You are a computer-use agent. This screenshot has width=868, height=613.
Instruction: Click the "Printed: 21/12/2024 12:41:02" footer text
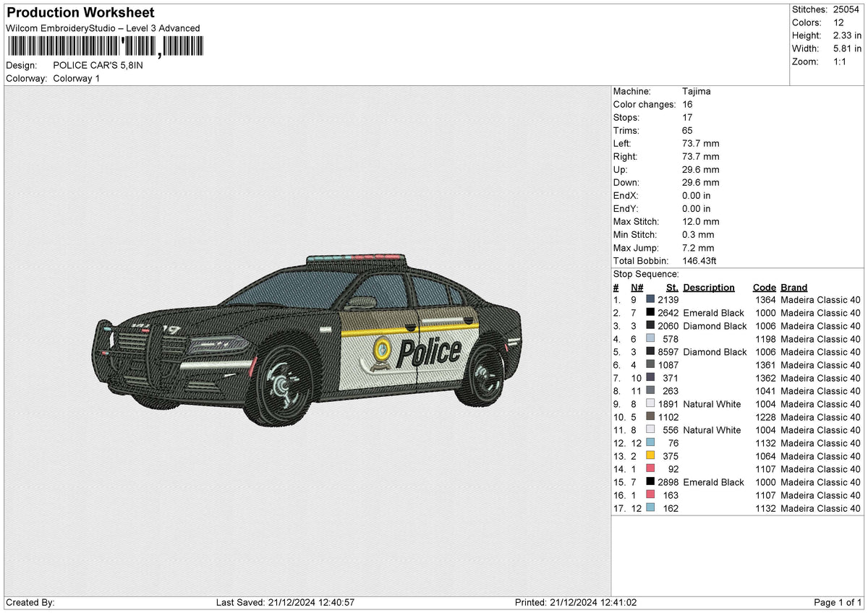(x=576, y=602)
